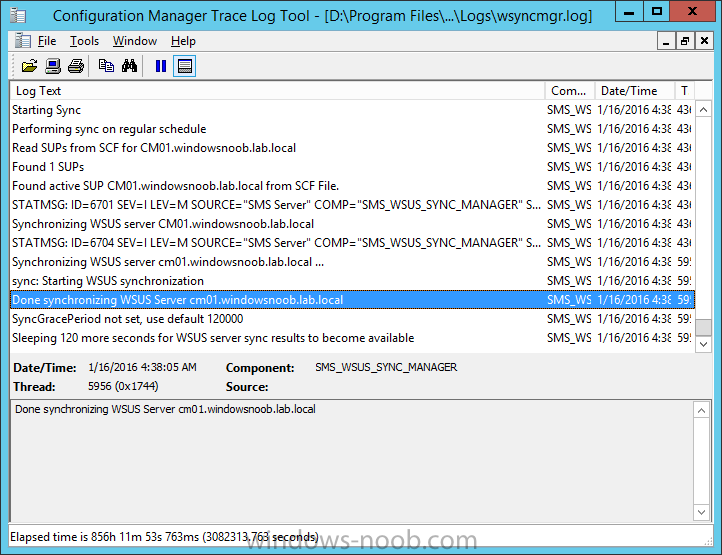The height and width of the screenshot is (555, 722).
Task: Click the Date/Time value 1/16/2016 4:38:05 AM
Action: click(142, 367)
